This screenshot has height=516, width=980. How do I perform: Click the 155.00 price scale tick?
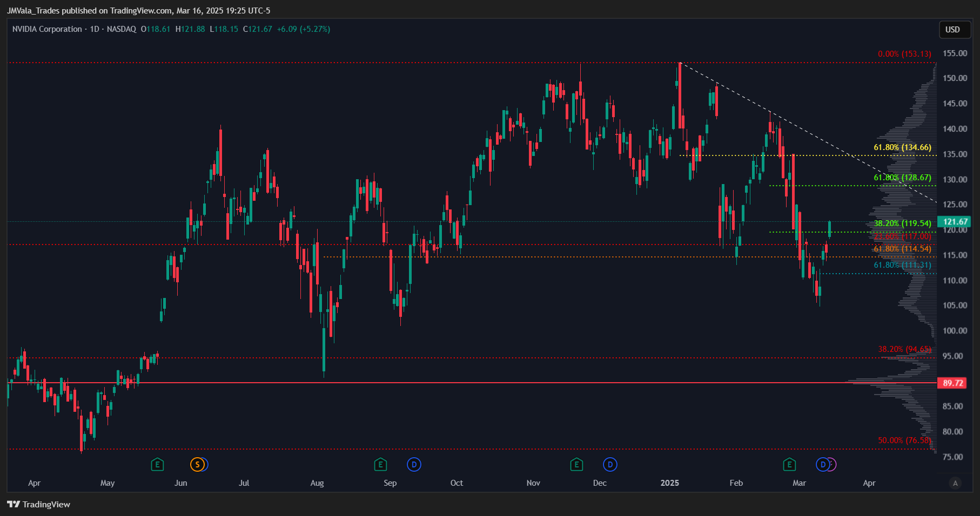pos(955,53)
